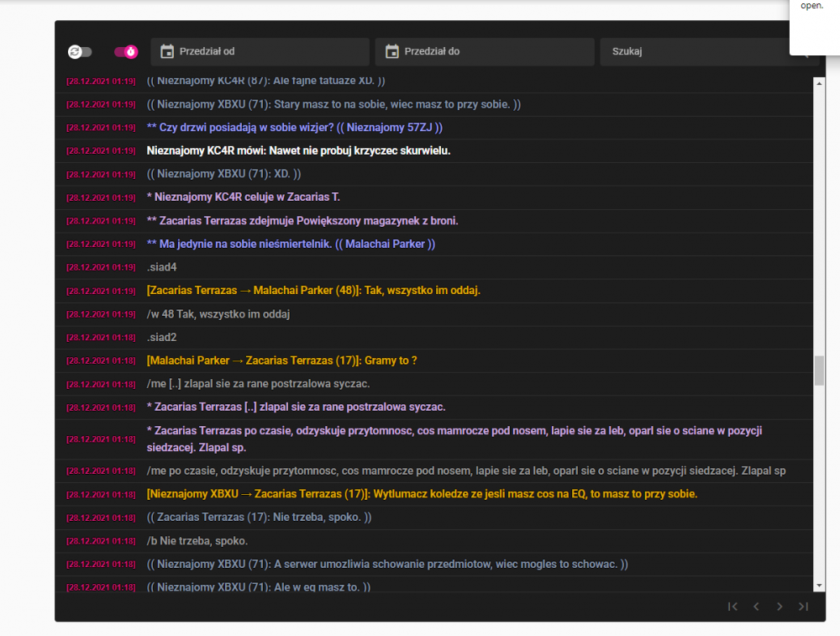
Task: Select '* Zacarias Terrazas po czasie, odzyskuje przytomnosc' line
Action: coord(454,439)
